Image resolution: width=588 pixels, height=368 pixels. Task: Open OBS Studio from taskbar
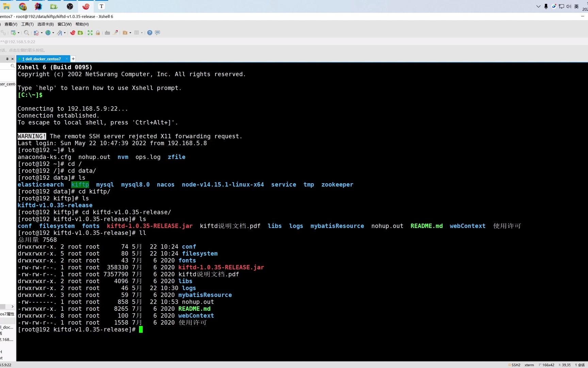[70, 6]
